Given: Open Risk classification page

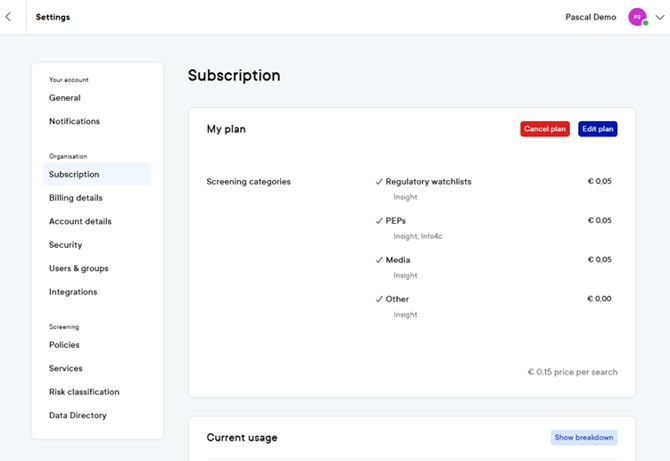Looking at the screenshot, I should tap(84, 392).
